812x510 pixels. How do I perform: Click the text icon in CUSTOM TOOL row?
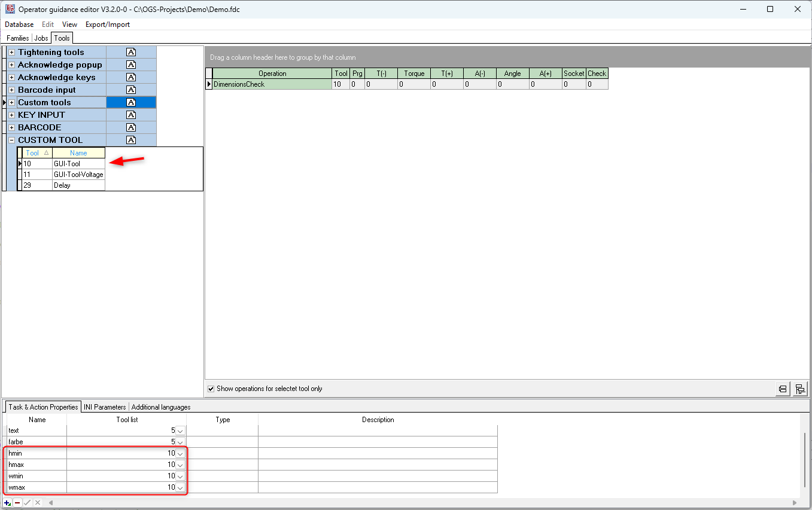[x=131, y=140]
